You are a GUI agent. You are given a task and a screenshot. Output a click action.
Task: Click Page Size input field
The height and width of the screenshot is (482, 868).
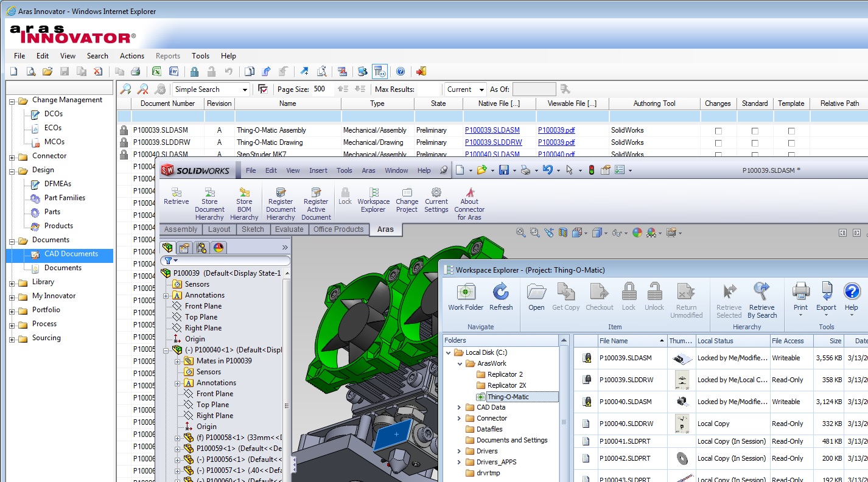[x=323, y=89]
